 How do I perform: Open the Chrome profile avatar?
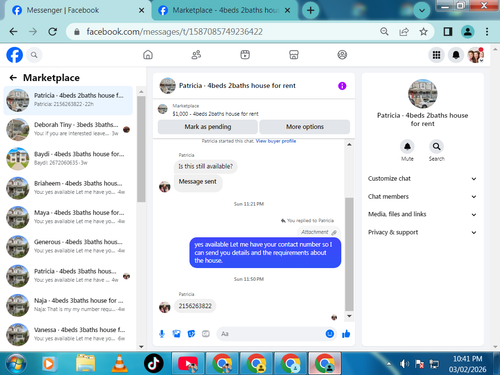(468, 32)
